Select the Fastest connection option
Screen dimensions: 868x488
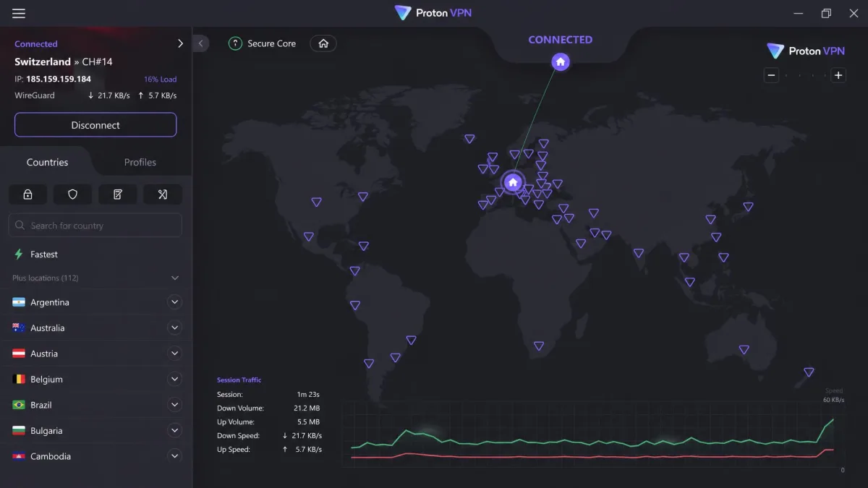95,254
